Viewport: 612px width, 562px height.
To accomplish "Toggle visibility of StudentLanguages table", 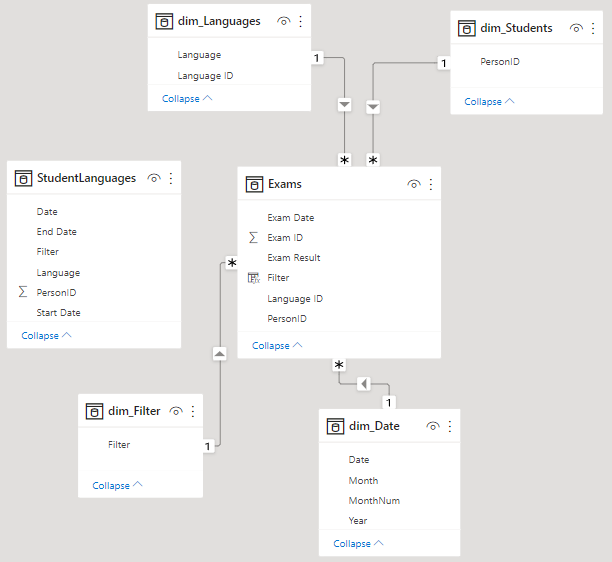I will pos(154,178).
